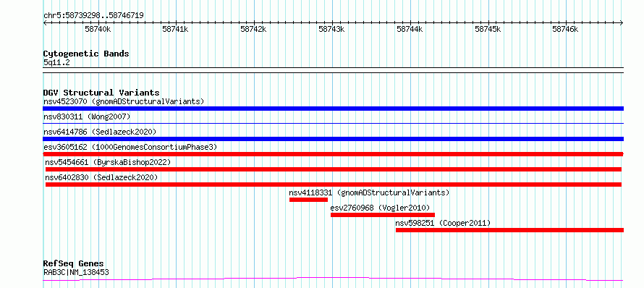This screenshot has width=644, height=288.
Task: Click the nsv4523070 gnomAD variant label
Action: click(124, 101)
